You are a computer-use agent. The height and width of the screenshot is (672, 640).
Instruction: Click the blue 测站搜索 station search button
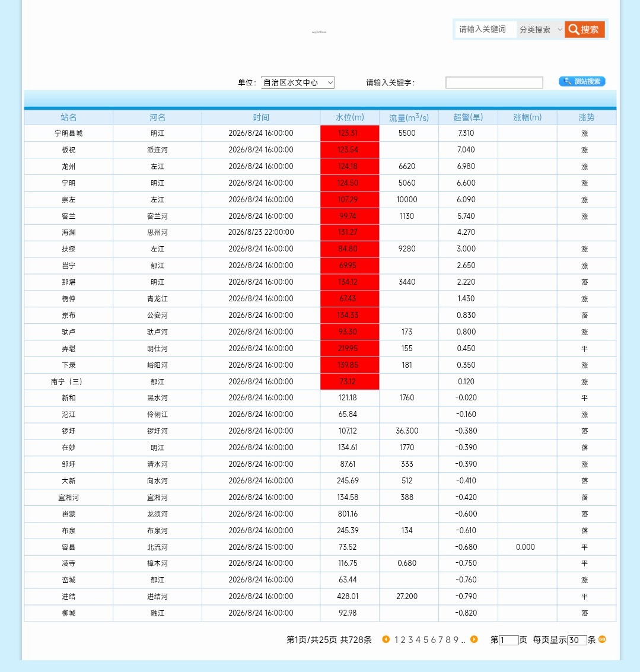pyautogui.click(x=582, y=81)
